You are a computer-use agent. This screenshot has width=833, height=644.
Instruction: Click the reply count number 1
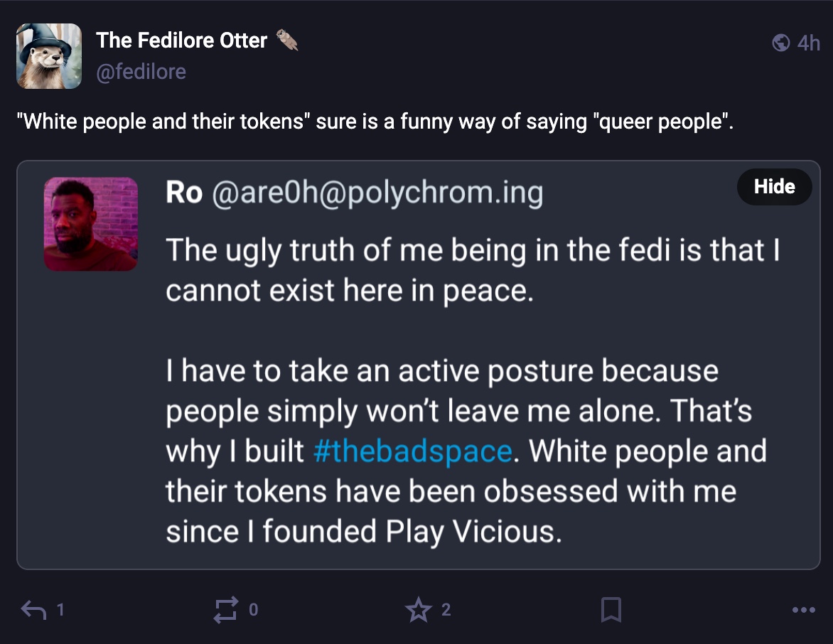pos(60,609)
